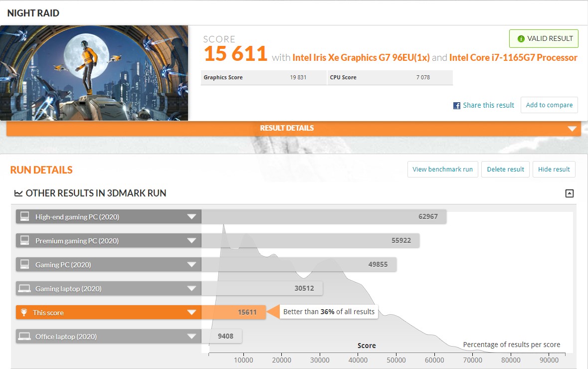Click the chart icon beside Other Results heading
Viewport: 588px width, 369px height.
click(18, 193)
